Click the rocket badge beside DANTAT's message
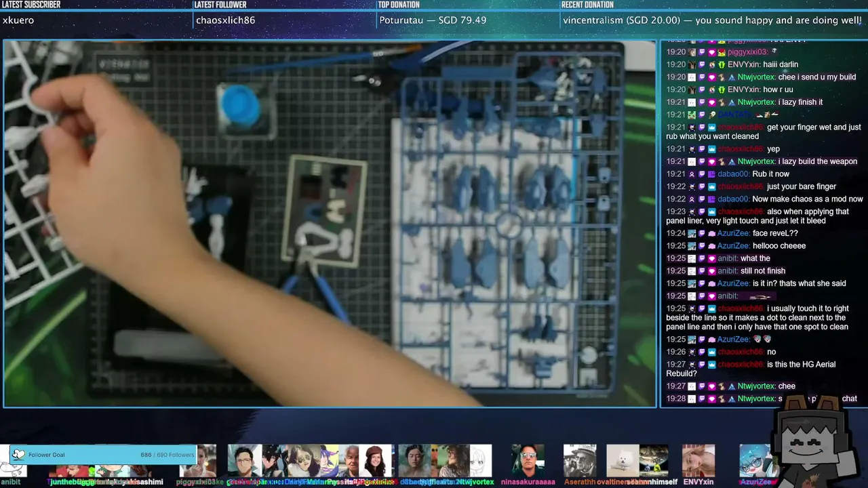Screen dimensions: 868x488 tap(712, 115)
